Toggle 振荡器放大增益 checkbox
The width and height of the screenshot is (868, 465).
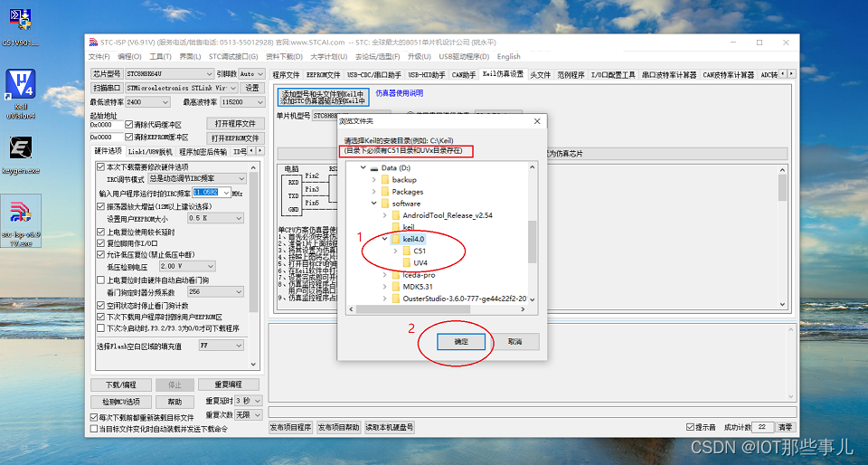[100, 206]
